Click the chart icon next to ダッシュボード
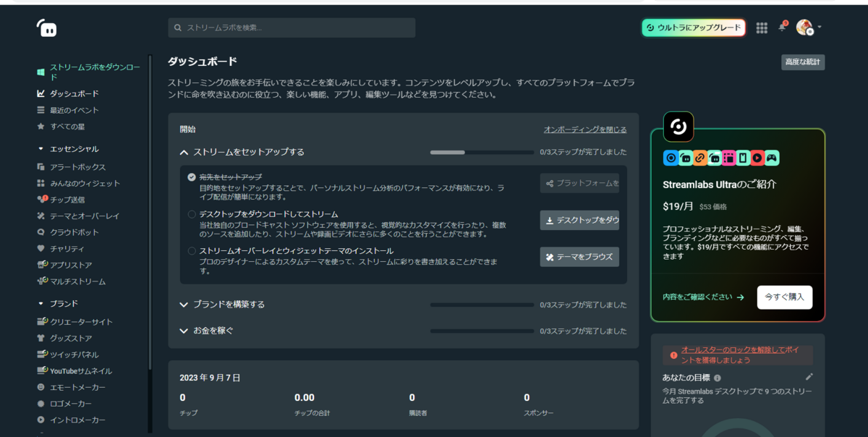868x437 pixels. point(41,94)
